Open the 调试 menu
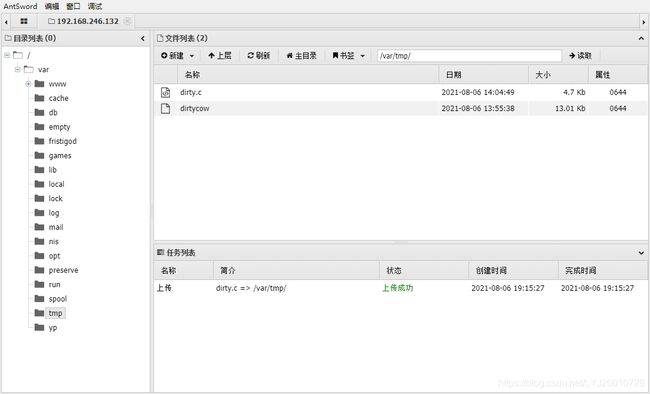Screen dimensions: 650x394 pos(95,6)
